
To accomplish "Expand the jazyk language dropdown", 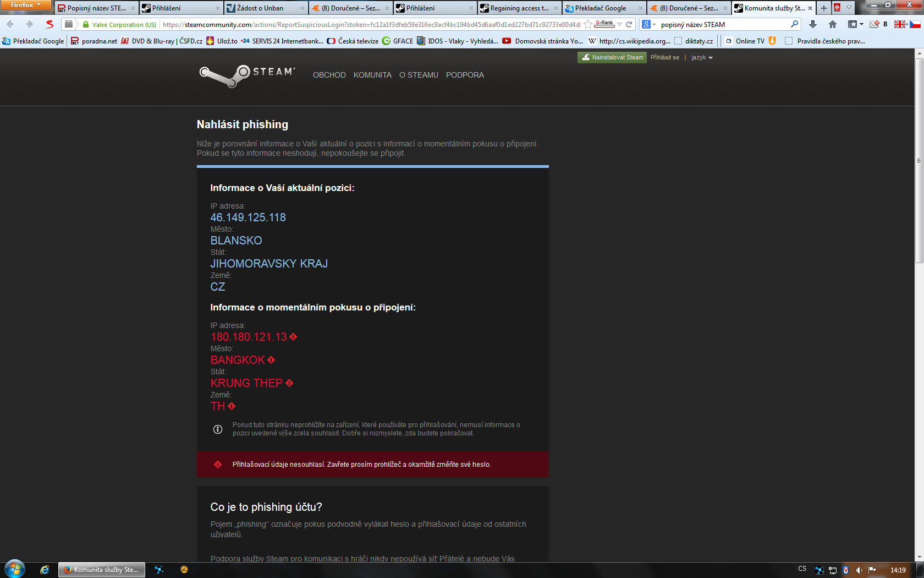I will [702, 57].
